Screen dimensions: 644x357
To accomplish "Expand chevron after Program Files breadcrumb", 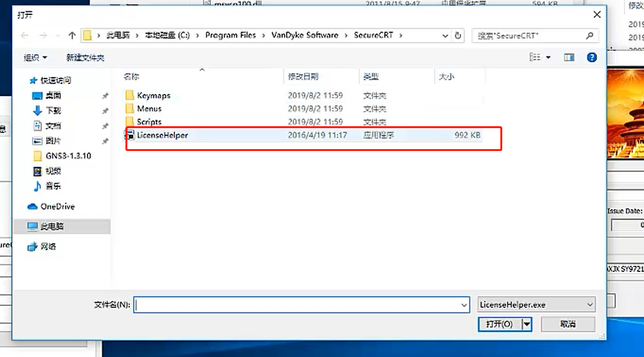I will pos(263,35).
